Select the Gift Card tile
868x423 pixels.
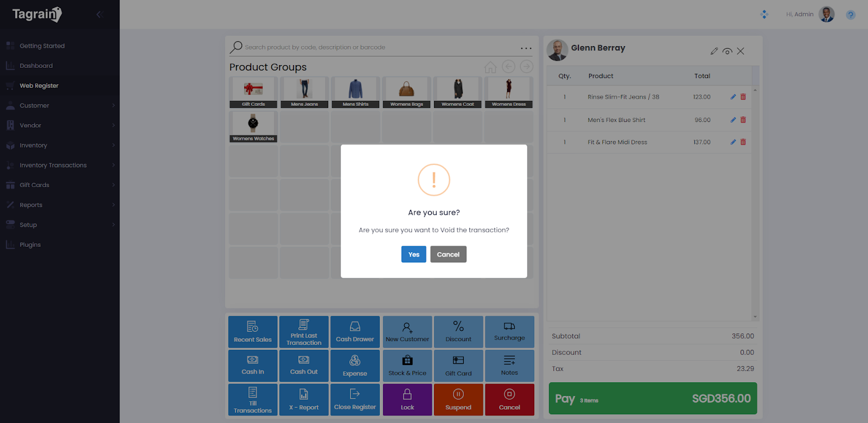(458, 366)
